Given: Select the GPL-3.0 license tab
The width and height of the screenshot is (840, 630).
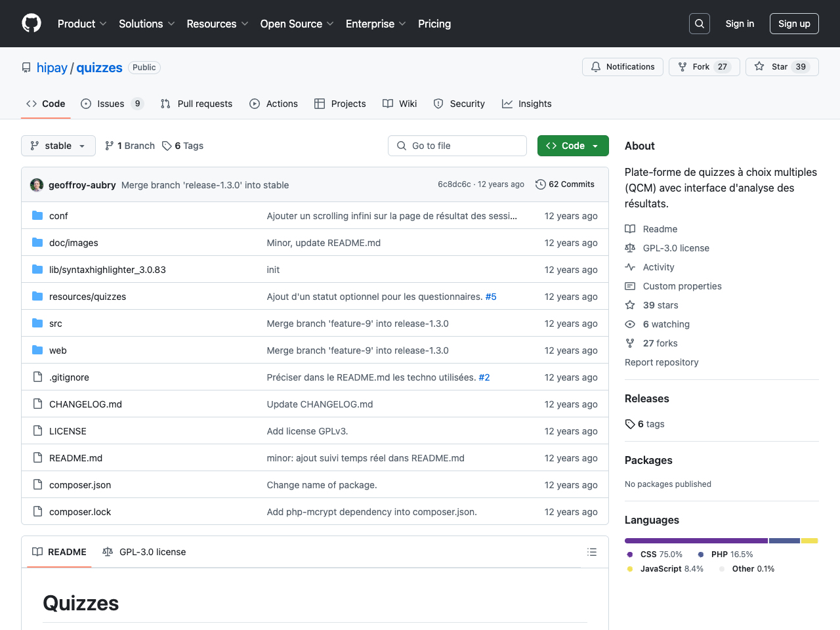Looking at the screenshot, I should (144, 552).
